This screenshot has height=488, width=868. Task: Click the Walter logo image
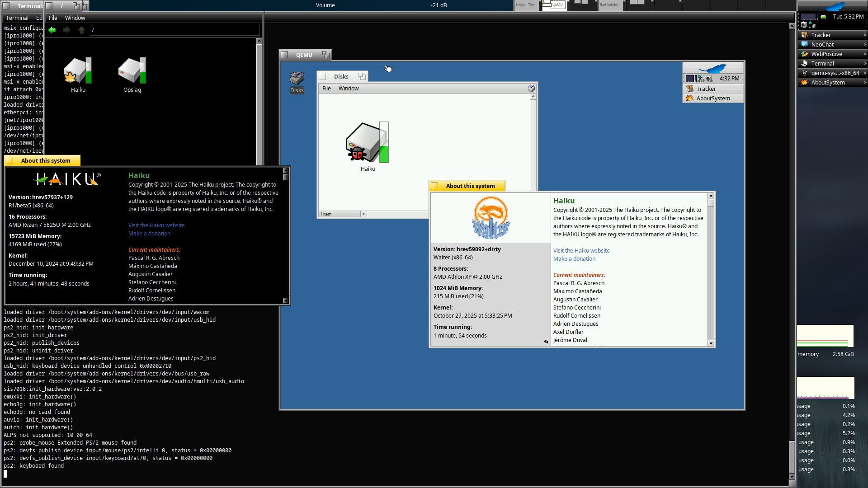(491, 218)
